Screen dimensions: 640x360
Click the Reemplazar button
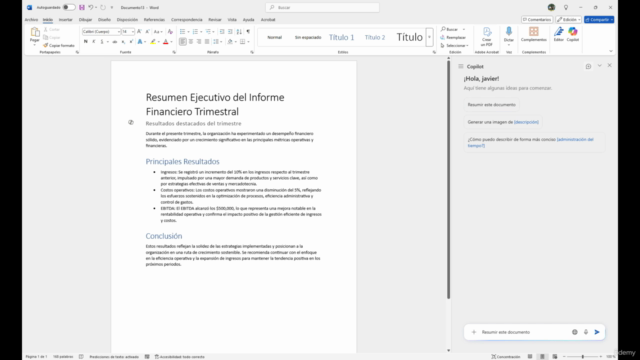coord(453,37)
